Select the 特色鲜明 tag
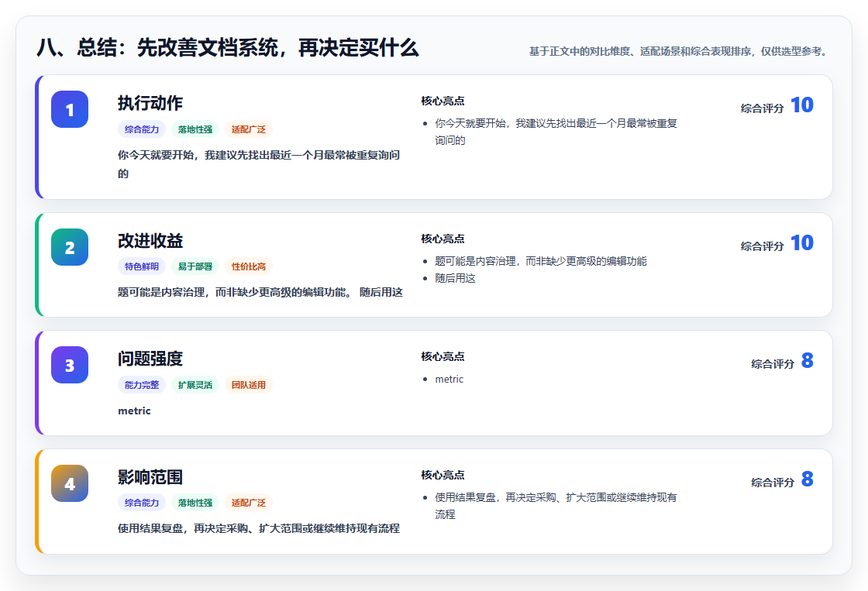This screenshot has width=868, height=591. click(142, 266)
